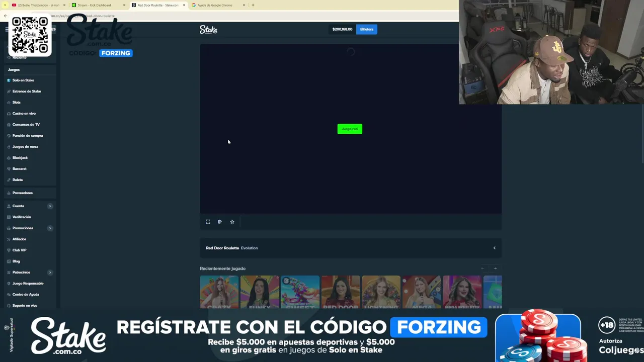Open the Lightning game thumbnail

(x=381, y=292)
